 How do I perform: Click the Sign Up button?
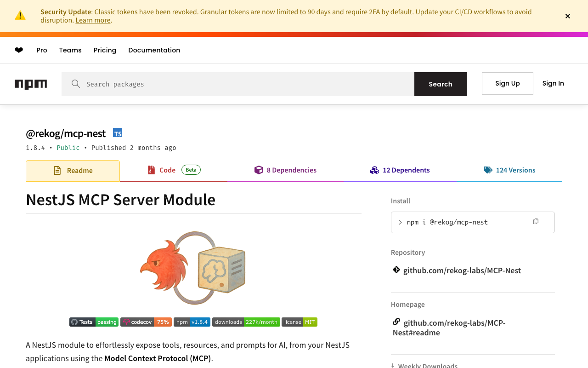tap(507, 83)
